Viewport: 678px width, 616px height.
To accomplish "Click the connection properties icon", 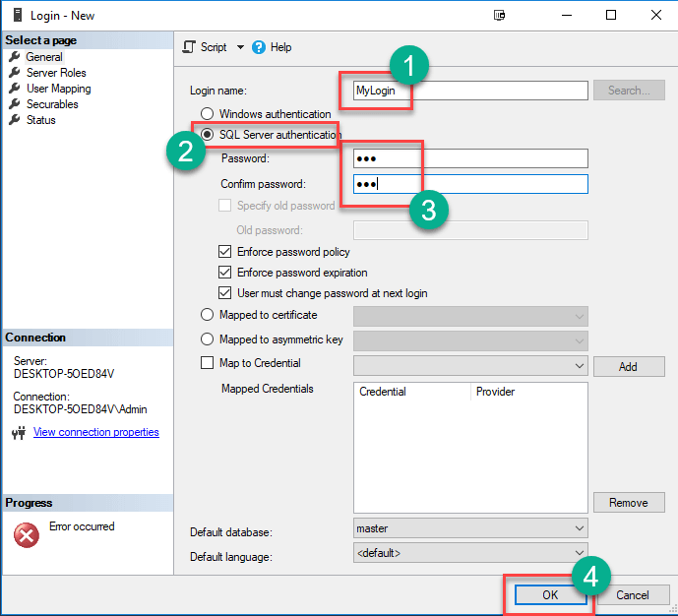I will [x=18, y=433].
